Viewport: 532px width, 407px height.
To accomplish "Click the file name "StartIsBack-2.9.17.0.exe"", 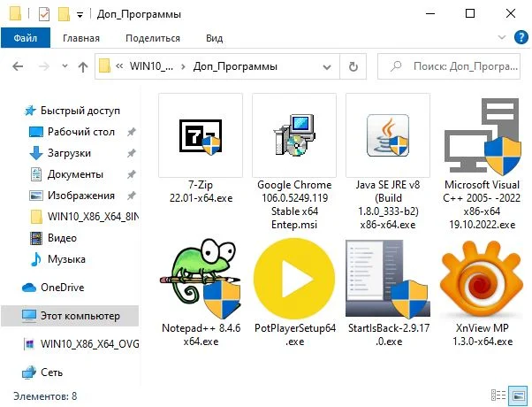I will click(x=389, y=334).
